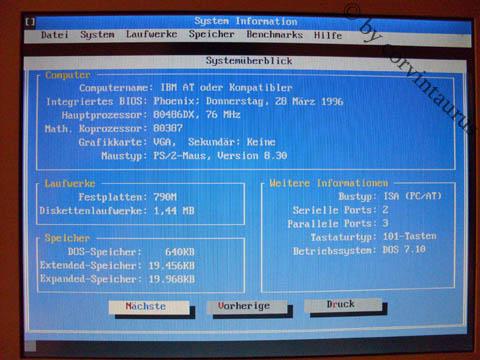Image resolution: width=480 pixels, height=360 pixels.
Task: Click the Vorherige button
Action: click(x=247, y=306)
